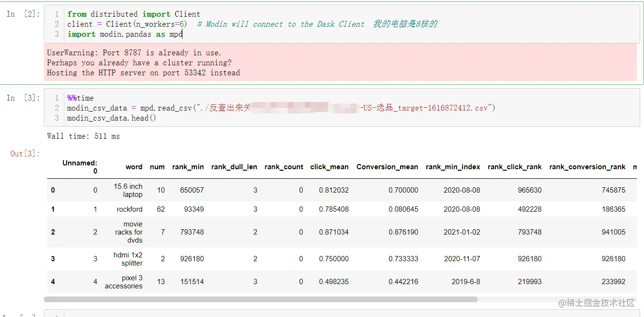
Task: Click the 'rank_min' column header
Action: 188,167
